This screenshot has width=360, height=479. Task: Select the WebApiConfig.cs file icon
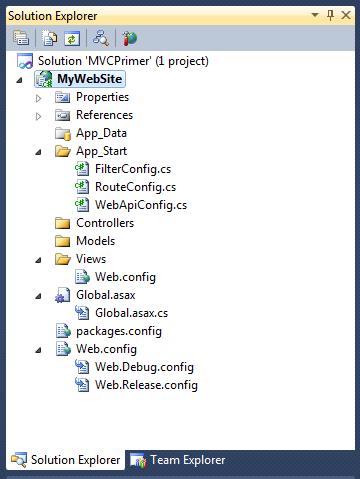(x=82, y=204)
